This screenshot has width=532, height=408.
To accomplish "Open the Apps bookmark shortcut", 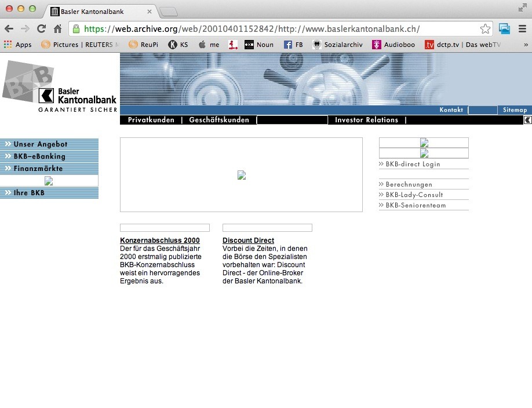I will (17, 45).
